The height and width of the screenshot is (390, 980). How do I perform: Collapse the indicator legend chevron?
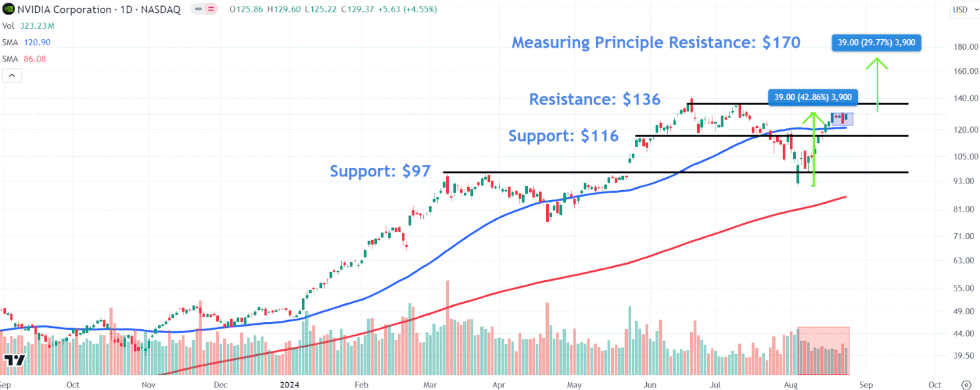point(12,76)
